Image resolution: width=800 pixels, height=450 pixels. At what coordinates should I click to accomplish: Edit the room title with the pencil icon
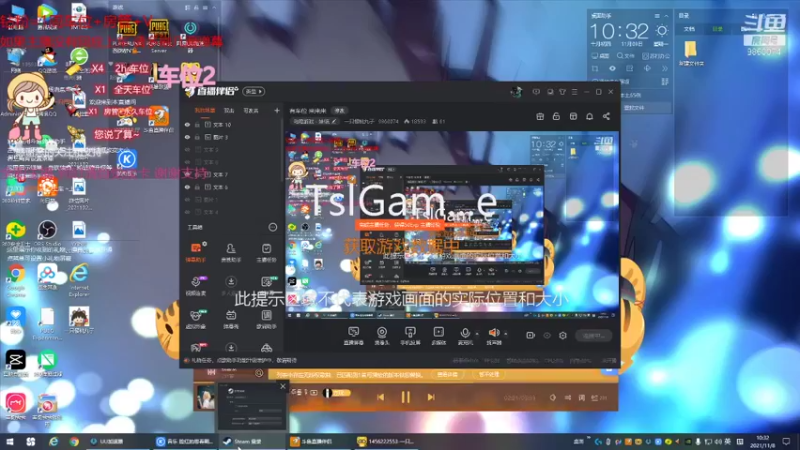coord(334,121)
